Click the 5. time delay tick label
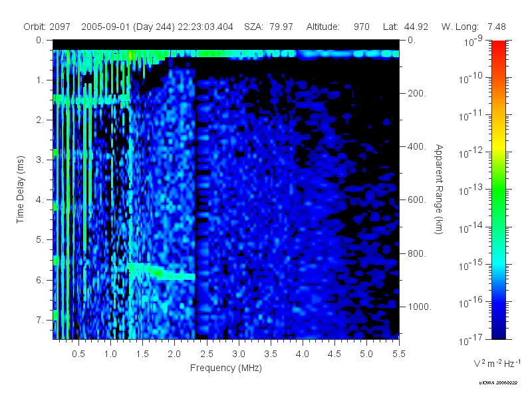Image resolution: width=532 pixels, height=399 pixels. (40, 240)
